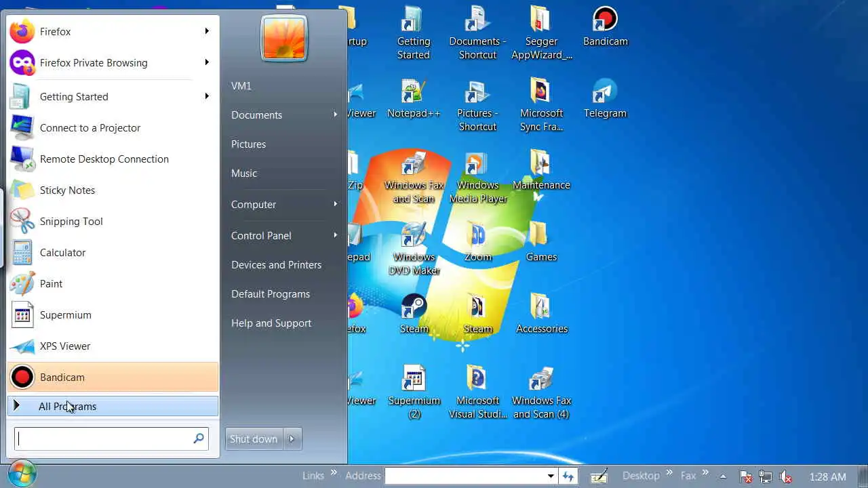
Task: Select Segger AppWizard folder on desktop
Action: pyautogui.click(x=541, y=33)
